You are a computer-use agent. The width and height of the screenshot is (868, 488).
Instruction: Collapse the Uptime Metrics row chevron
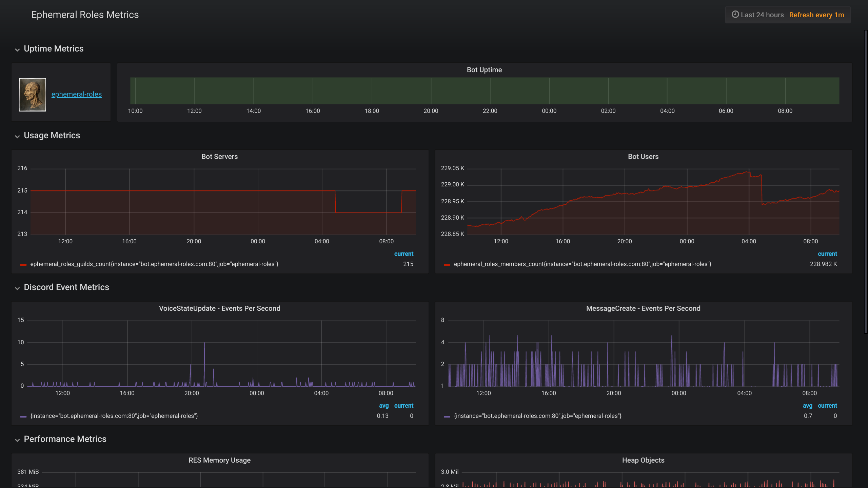click(17, 49)
